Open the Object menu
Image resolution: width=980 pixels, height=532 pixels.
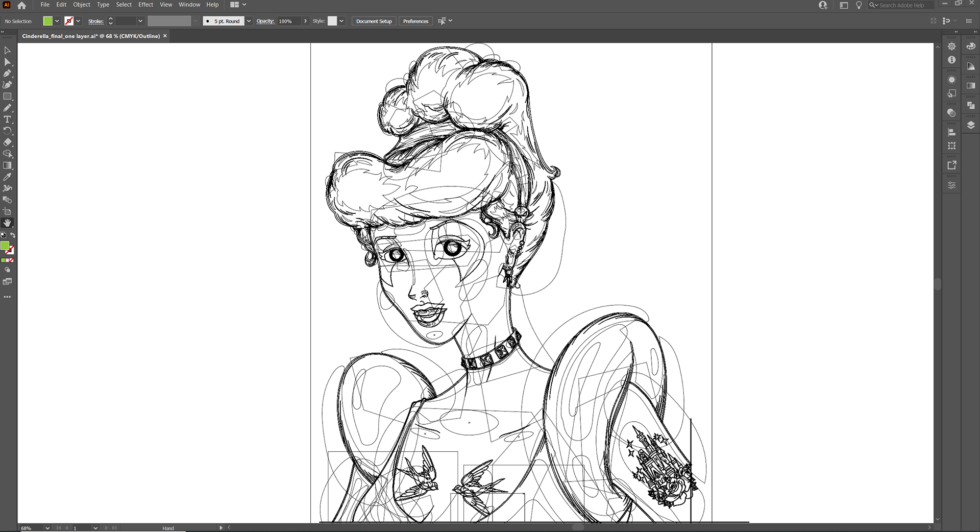82,5
